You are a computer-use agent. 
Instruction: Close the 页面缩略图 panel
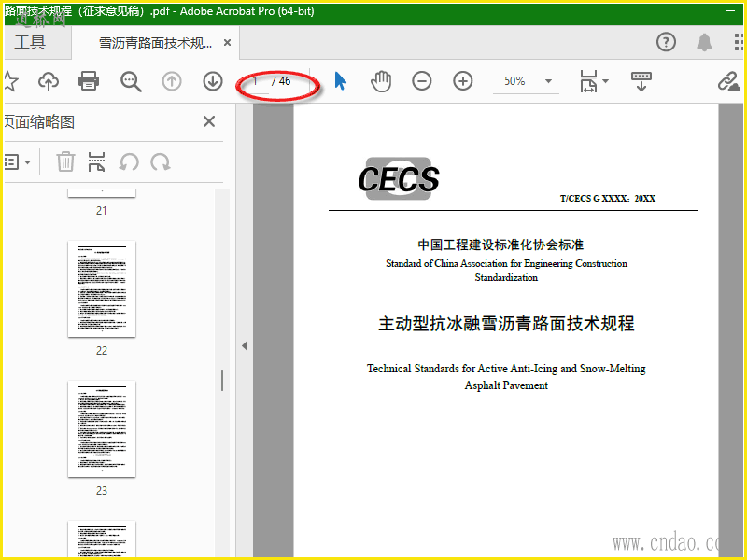pos(208,121)
